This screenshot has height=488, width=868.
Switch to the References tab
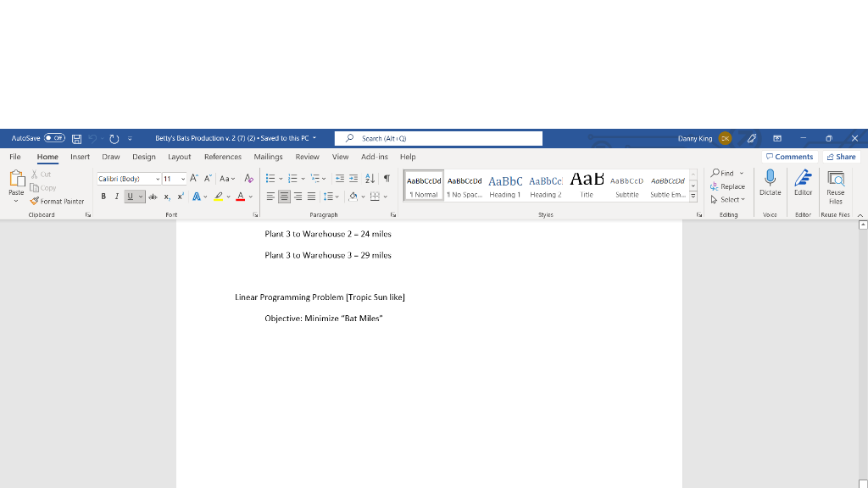[223, 157]
